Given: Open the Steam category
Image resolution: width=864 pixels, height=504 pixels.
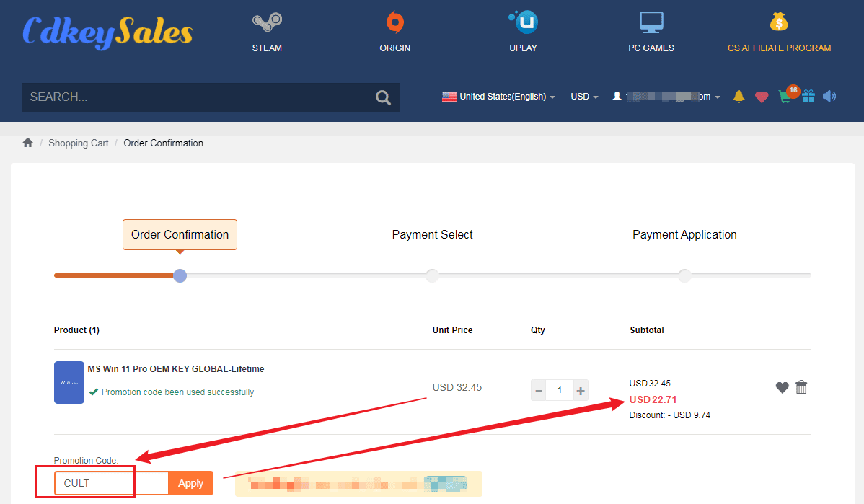Looking at the screenshot, I should pos(267,32).
